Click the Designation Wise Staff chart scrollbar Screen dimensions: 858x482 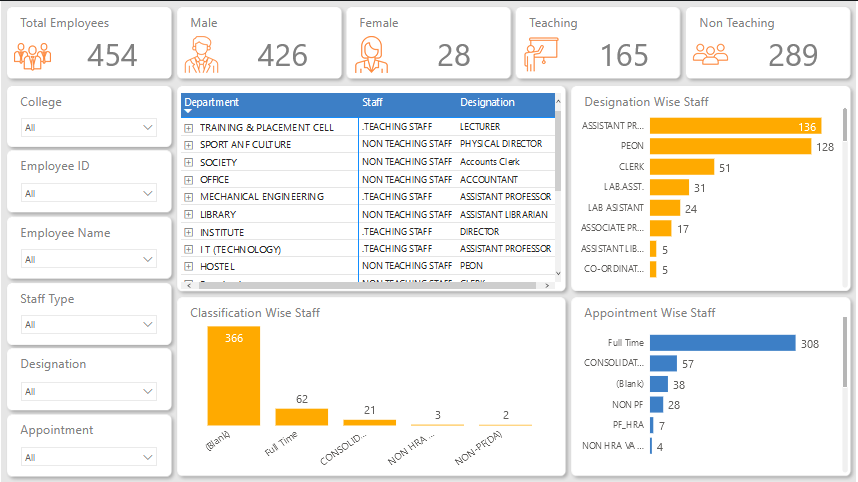point(845,124)
